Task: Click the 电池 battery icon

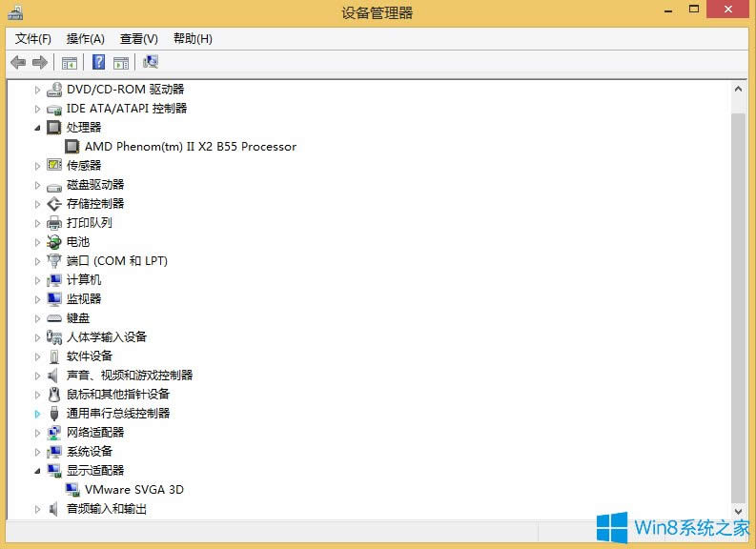Action: (54, 242)
